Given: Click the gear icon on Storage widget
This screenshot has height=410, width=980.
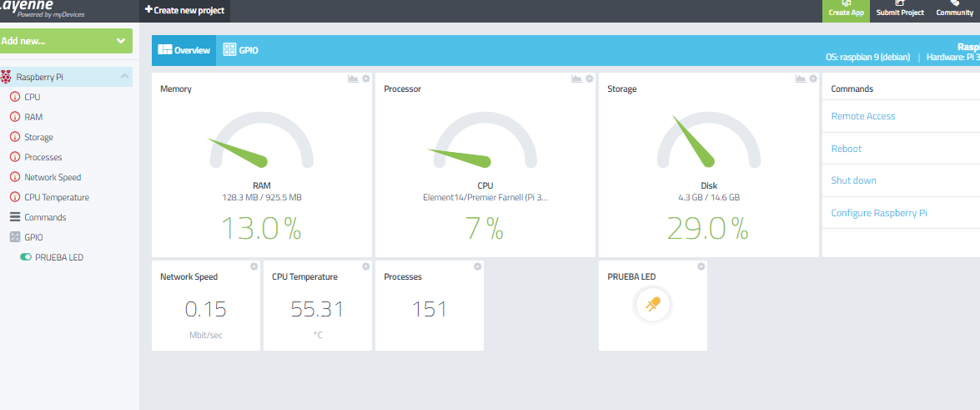Looking at the screenshot, I should [x=813, y=78].
